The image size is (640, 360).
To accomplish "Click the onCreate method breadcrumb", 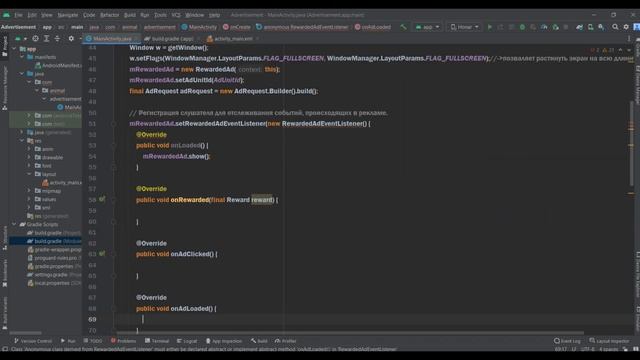I will coord(237,27).
